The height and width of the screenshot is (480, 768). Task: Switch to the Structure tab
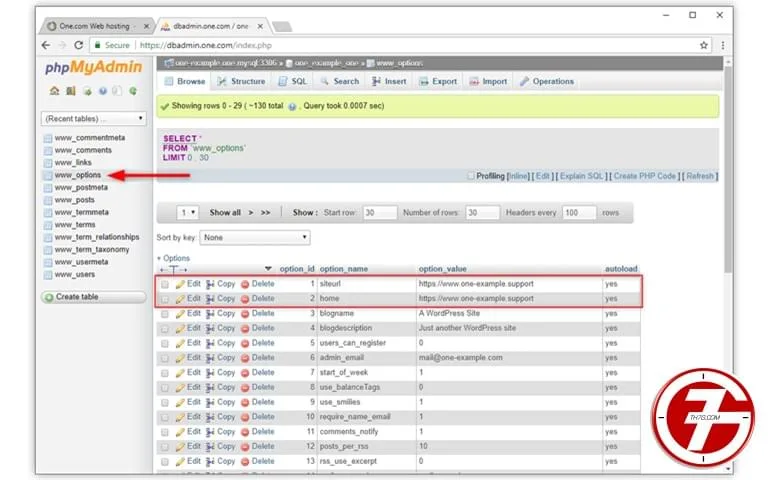coord(241,81)
